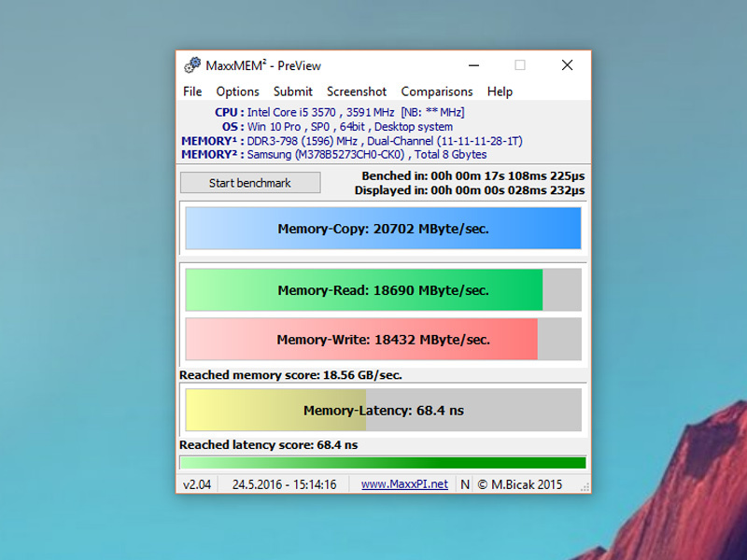Open the Help menu

tap(500, 91)
